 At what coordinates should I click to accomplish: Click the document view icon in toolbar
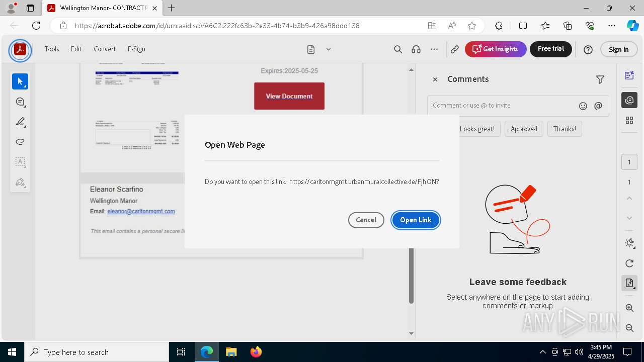311,49
